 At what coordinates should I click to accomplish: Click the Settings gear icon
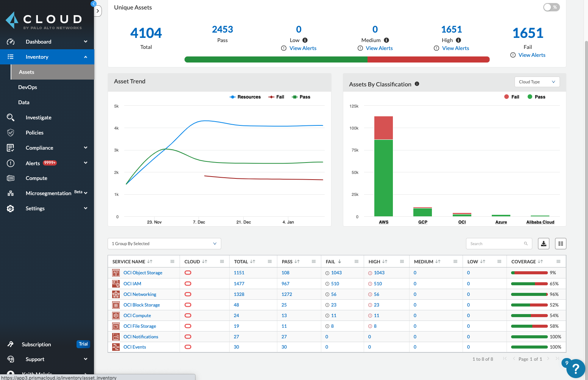[11, 208]
